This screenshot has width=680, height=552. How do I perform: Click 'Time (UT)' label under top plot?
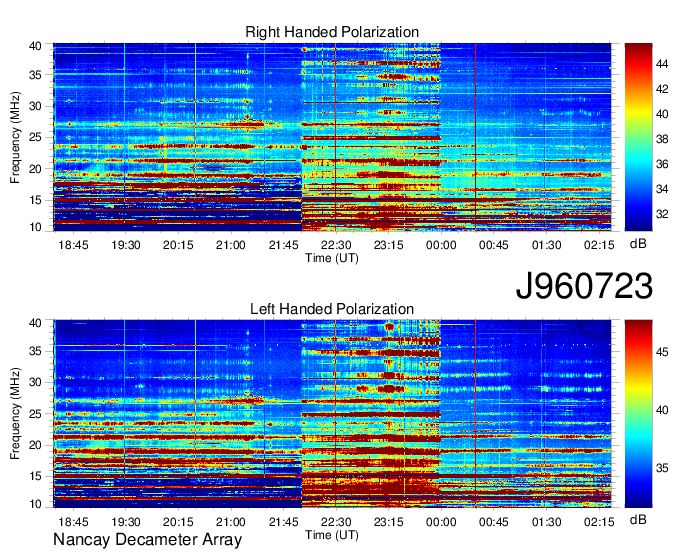coord(332,258)
